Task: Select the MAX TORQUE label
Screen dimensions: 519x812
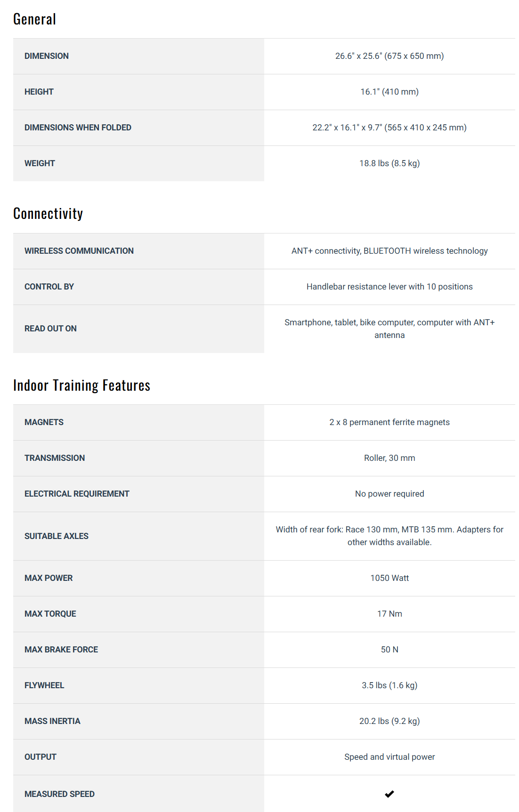Action: (50, 614)
